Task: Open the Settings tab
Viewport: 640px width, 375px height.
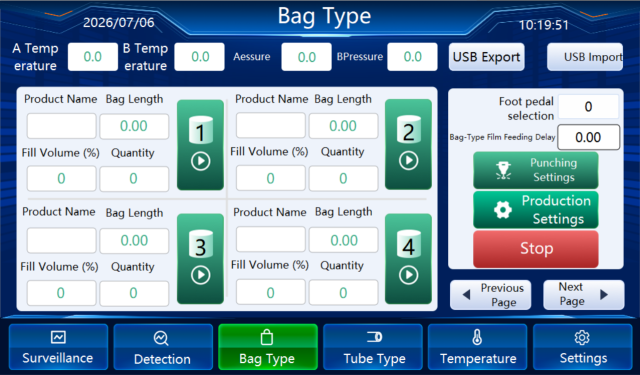Action: tap(582, 347)
